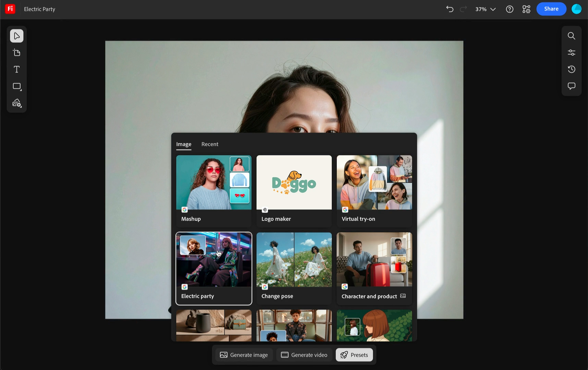
Task: Choose the Logo maker preset thumbnail
Action: point(294,183)
